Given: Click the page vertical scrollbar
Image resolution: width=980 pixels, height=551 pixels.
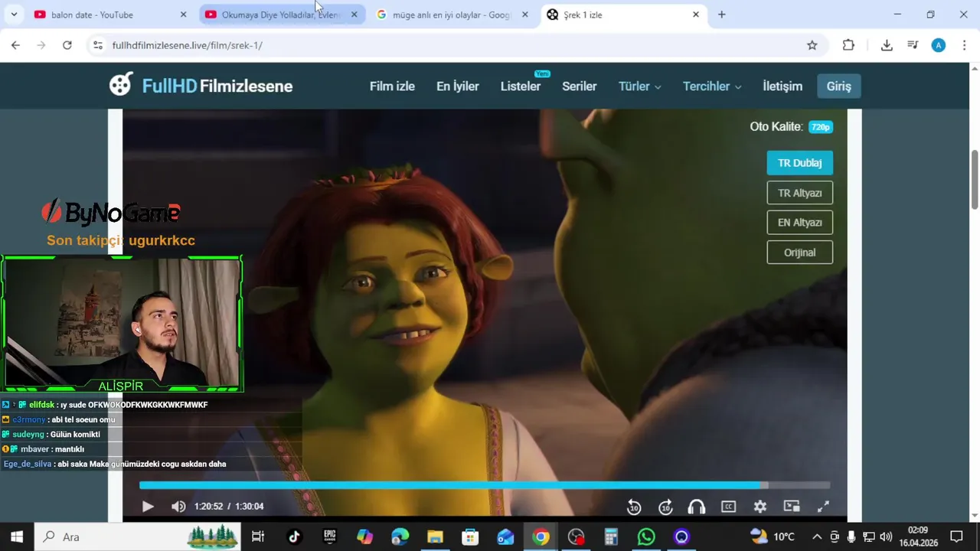Looking at the screenshot, I should tap(975, 179).
